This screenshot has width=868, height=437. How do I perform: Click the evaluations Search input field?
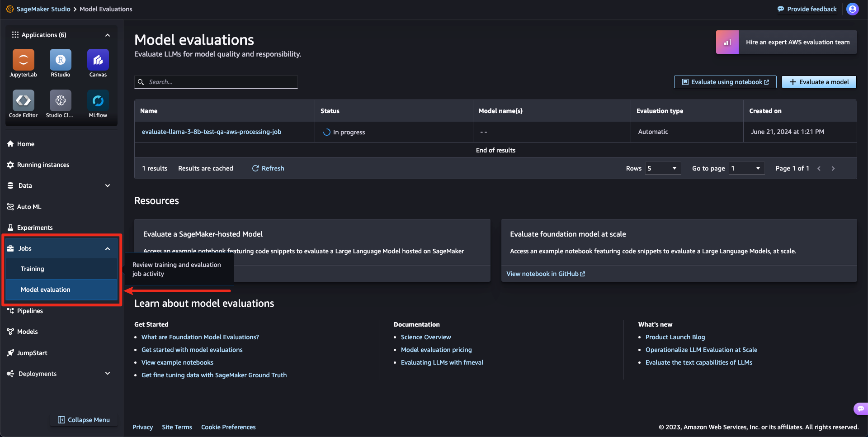(216, 82)
